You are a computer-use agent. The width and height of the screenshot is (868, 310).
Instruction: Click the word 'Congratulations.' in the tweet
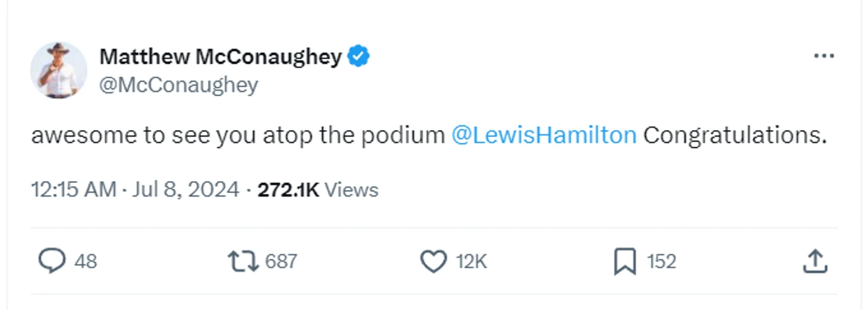tap(735, 135)
